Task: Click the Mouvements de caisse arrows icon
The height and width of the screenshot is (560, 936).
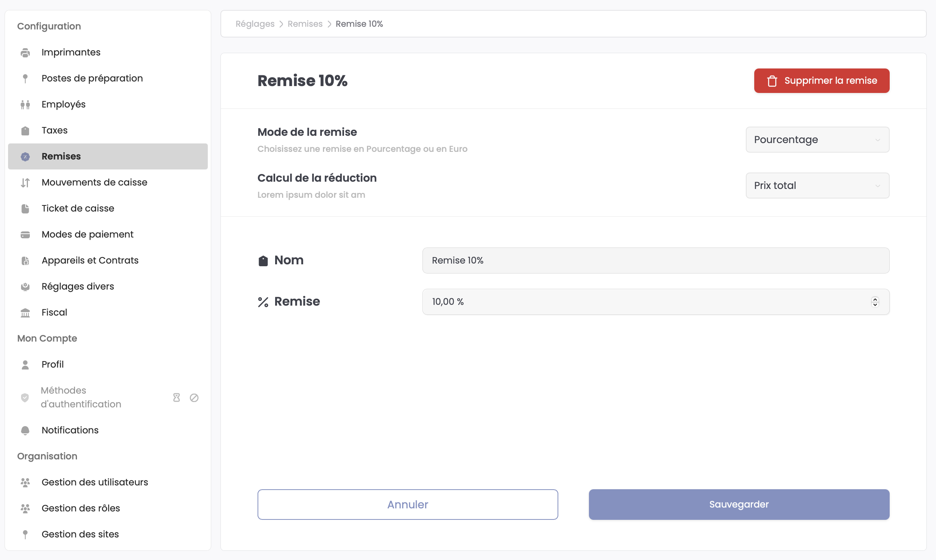Action: (x=25, y=182)
